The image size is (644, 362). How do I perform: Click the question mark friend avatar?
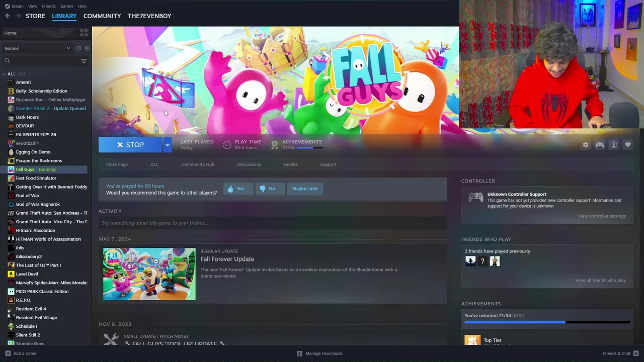click(x=482, y=261)
